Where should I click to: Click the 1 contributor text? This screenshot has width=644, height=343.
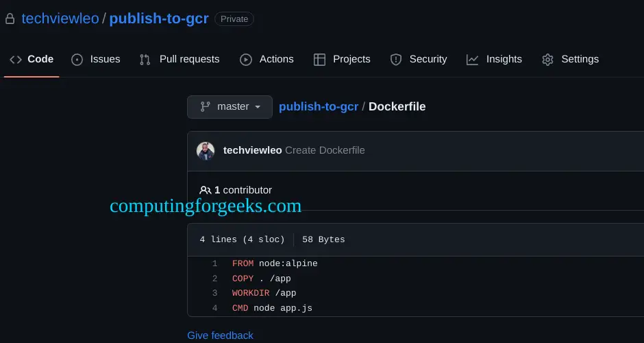[x=243, y=190]
